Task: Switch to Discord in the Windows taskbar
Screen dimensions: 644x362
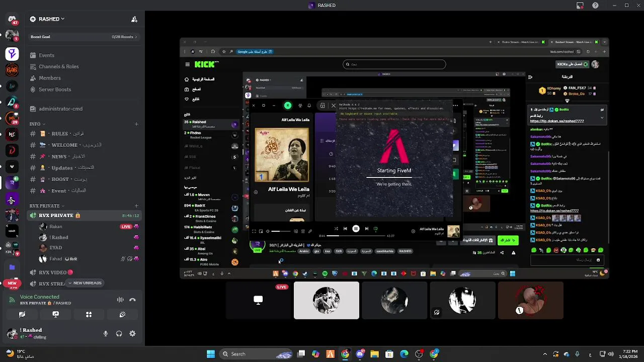Action: (360, 354)
